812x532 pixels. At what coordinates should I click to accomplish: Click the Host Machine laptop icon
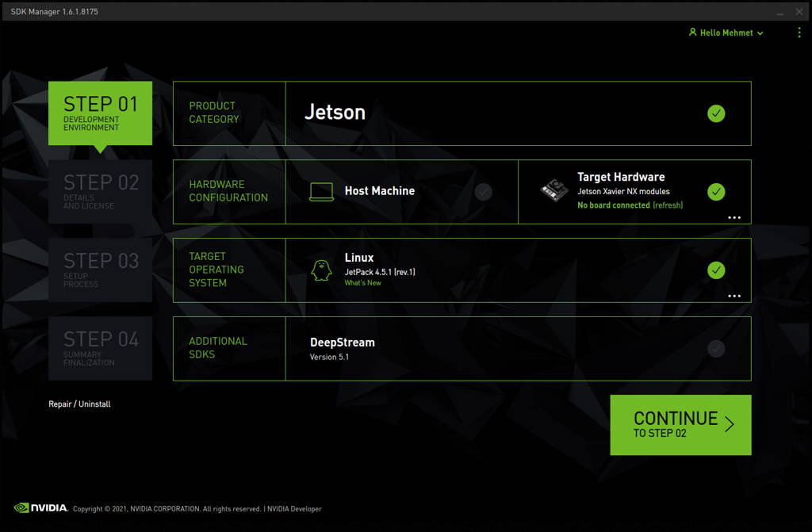tap(321, 192)
